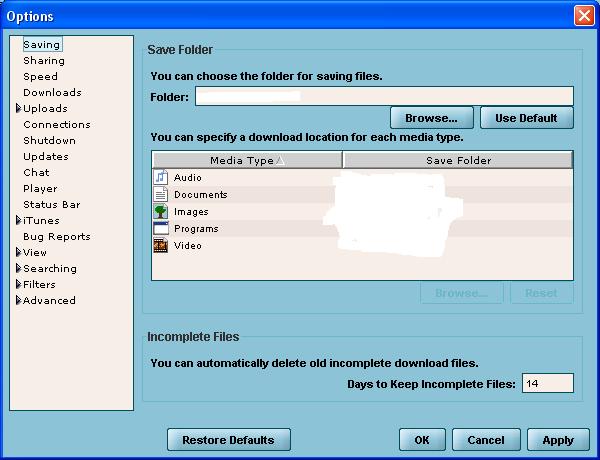This screenshot has height=460, width=600.
Task: Click the Cancel button
Action: (x=486, y=440)
